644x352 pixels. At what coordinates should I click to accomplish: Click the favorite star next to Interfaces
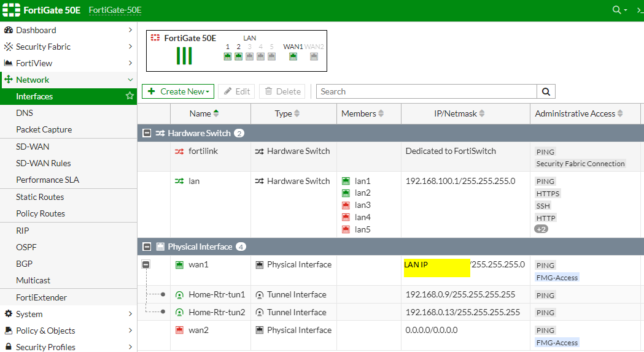[x=130, y=96]
